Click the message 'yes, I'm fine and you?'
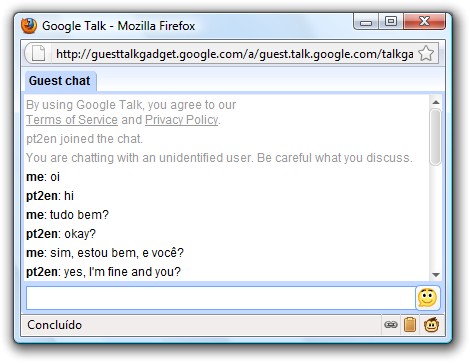470x363 pixels. (x=122, y=272)
